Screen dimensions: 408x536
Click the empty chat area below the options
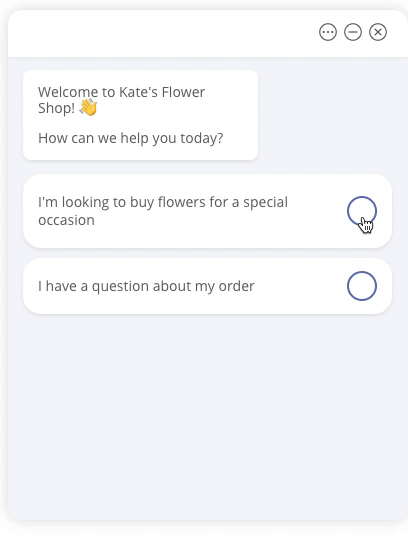click(x=207, y=417)
